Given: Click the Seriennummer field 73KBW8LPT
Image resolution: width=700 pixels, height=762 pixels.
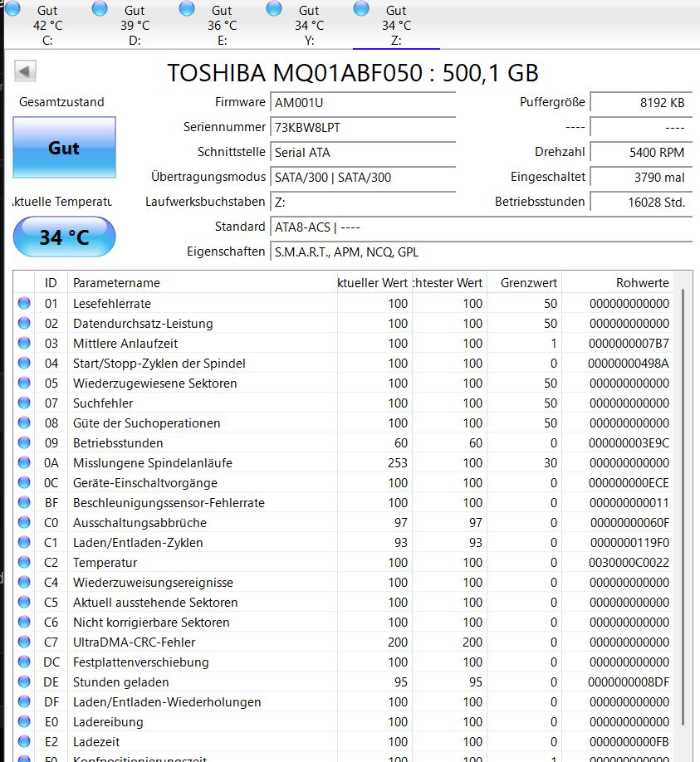Looking at the screenshot, I should click(x=363, y=127).
